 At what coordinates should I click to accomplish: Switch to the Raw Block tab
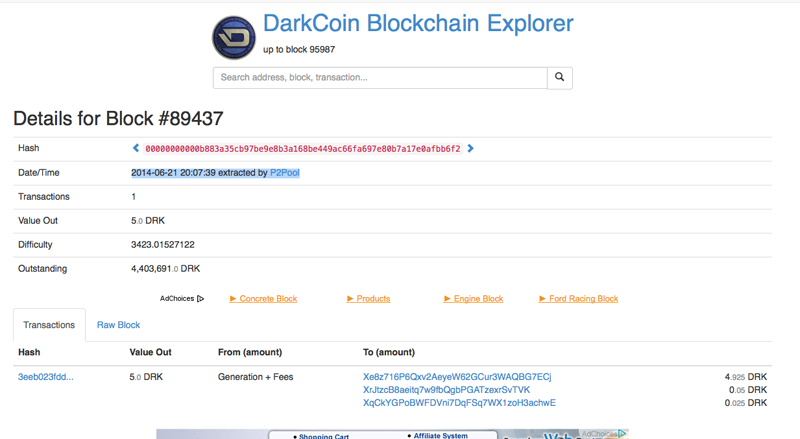click(x=118, y=325)
